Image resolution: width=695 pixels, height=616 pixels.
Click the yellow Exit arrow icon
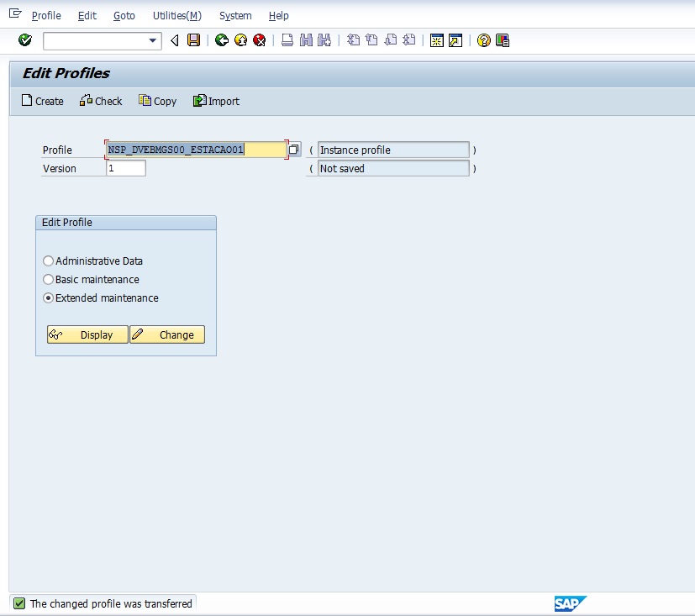pos(240,40)
